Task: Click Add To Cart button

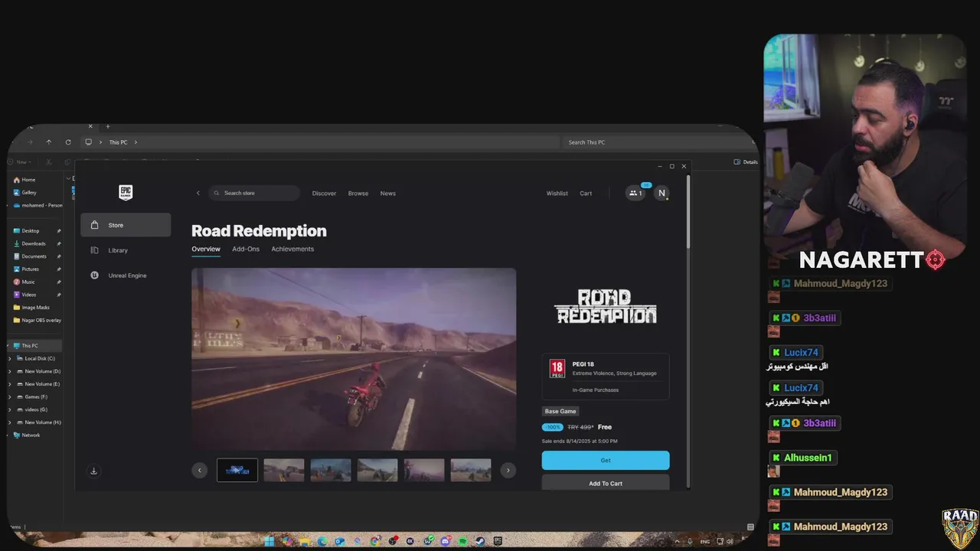Action: [x=606, y=483]
